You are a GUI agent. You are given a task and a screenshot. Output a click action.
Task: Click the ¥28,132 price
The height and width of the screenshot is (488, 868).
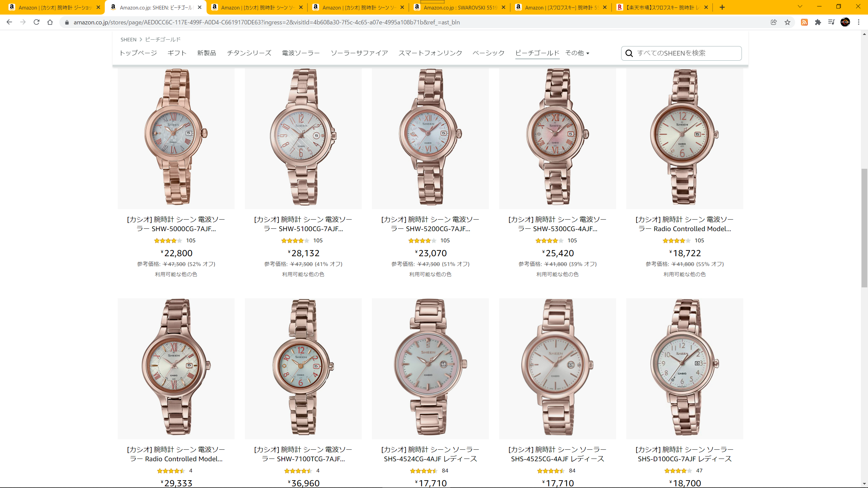[x=303, y=253]
